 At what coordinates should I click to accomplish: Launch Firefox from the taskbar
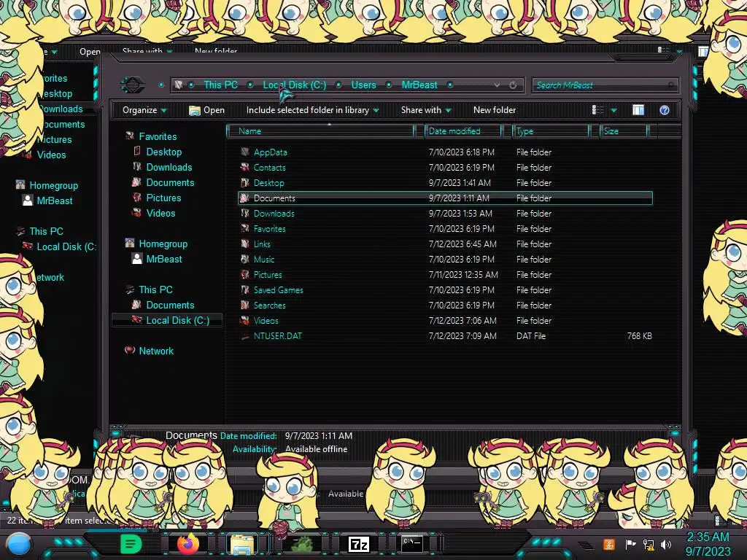click(187, 544)
